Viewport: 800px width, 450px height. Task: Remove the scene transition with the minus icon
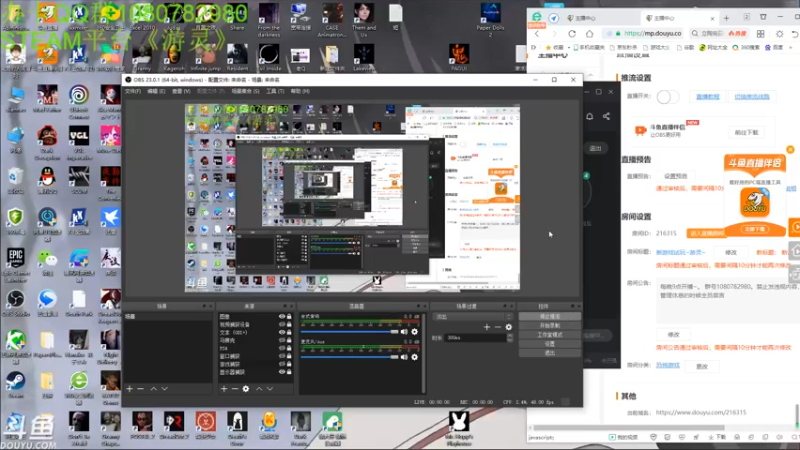pyautogui.click(x=497, y=327)
